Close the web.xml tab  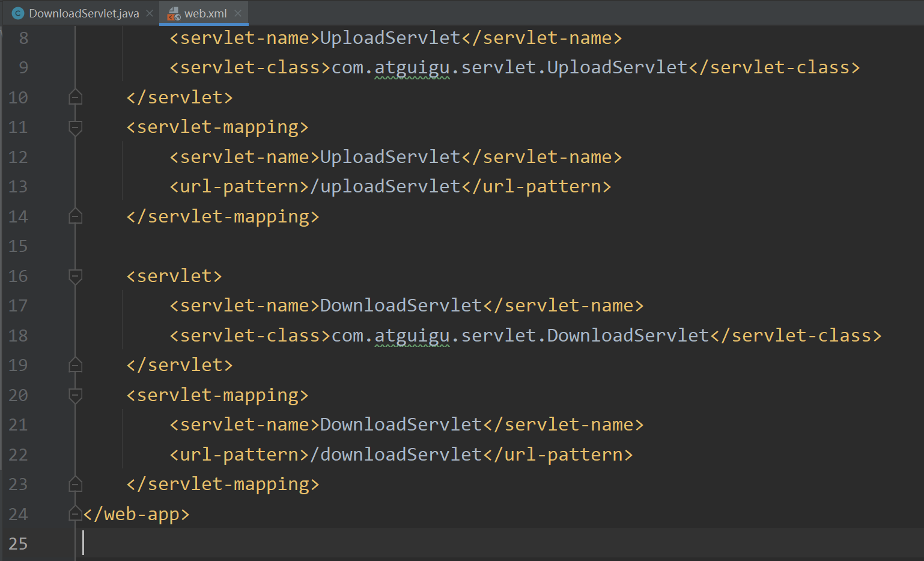(x=238, y=13)
